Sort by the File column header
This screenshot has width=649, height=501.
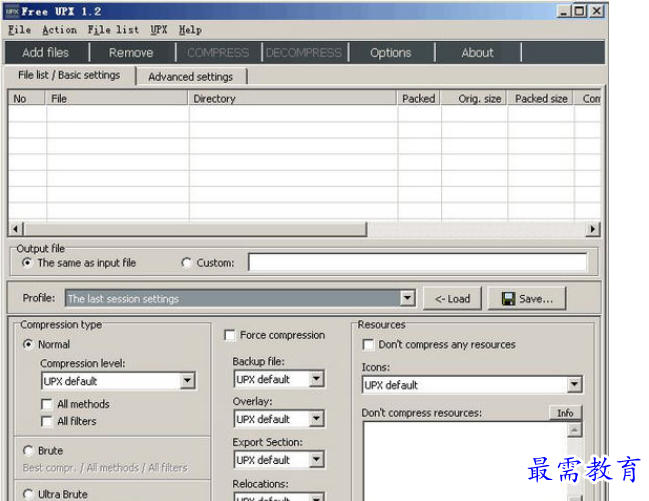coord(116,99)
